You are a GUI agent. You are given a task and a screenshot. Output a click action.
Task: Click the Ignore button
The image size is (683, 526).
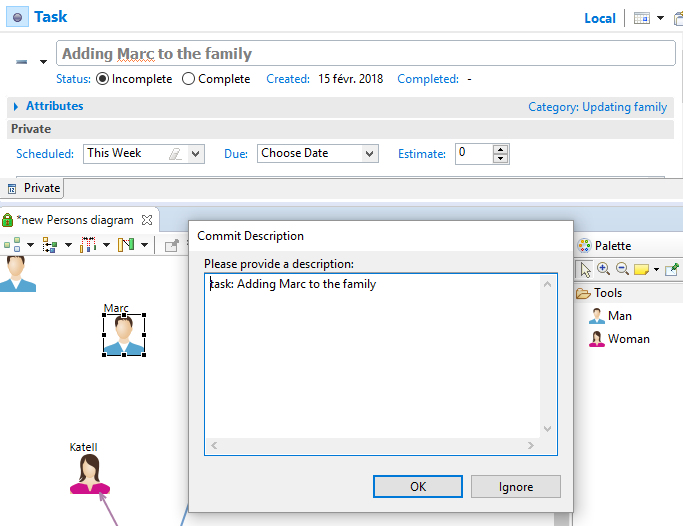tap(516, 487)
